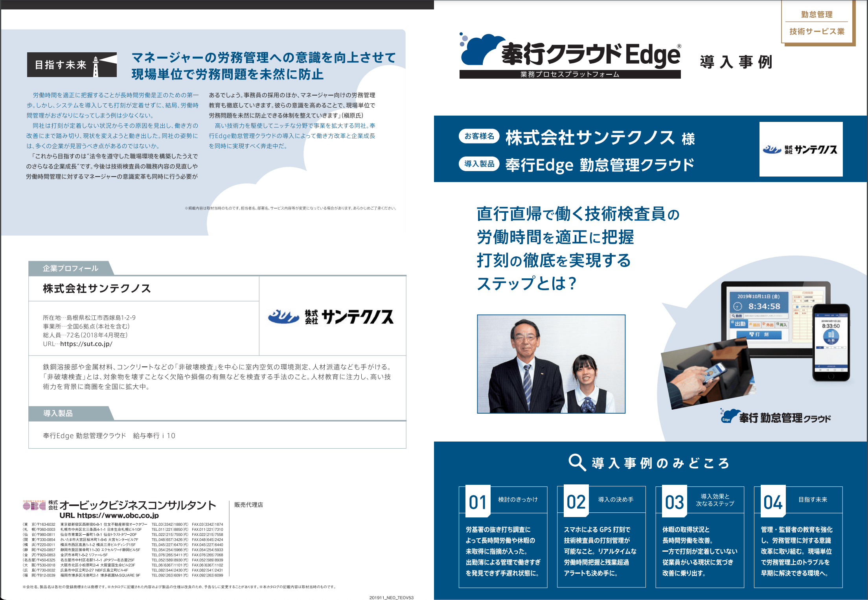Click the magnifying glass icon by 導入事例のみどころ
The width and height of the screenshot is (868, 600).
click(x=577, y=462)
